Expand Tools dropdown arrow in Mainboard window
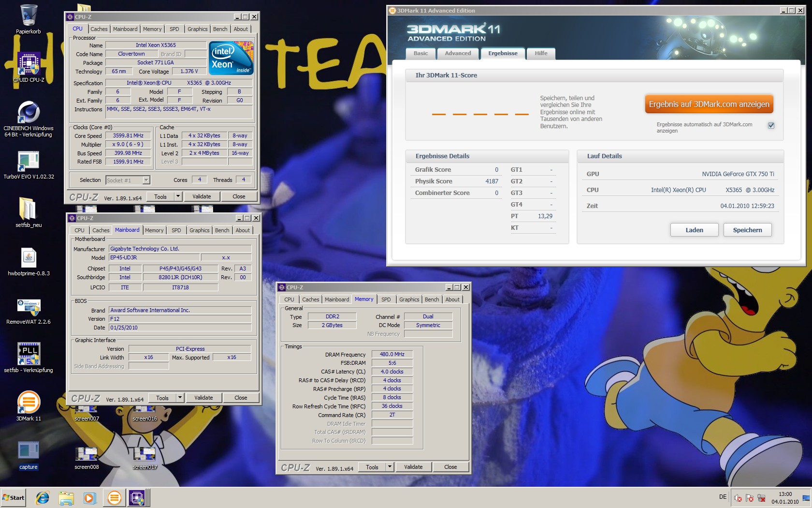Image resolution: width=812 pixels, height=508 pixels. coord(180,398)
